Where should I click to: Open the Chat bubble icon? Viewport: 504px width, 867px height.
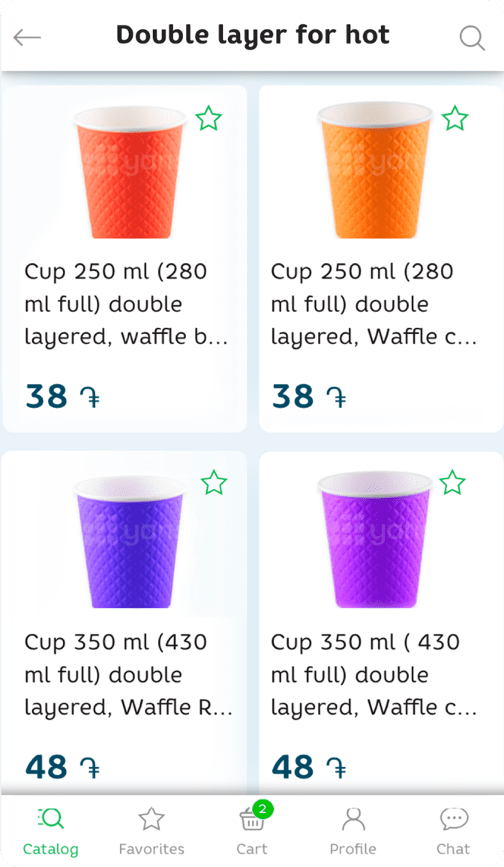(453, 820)
